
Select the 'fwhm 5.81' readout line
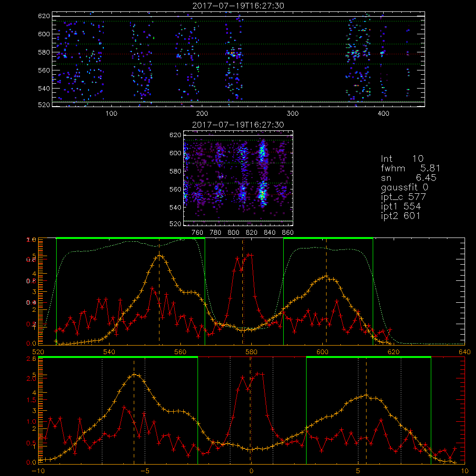[x=410, y=168]
